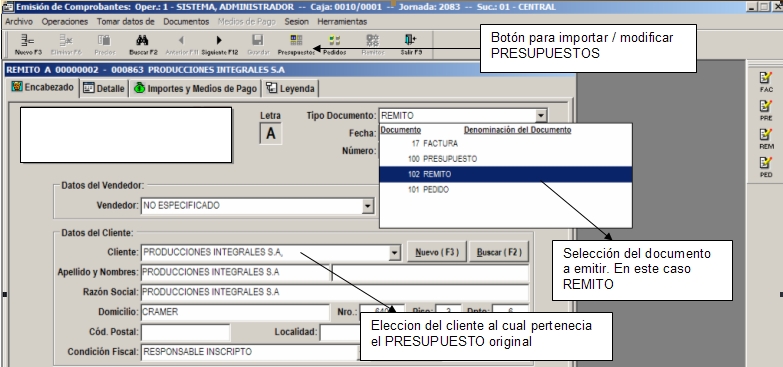The height and width of the screenshot is (367, 783).
Task: Select the PRE sidebar icon
Action: pyautogui.click(x=766, y=111)
